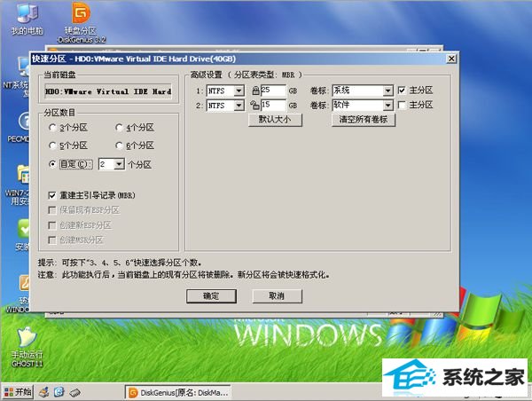
Task: Select the 4 partitions radio option
Action: click(119, 128)
